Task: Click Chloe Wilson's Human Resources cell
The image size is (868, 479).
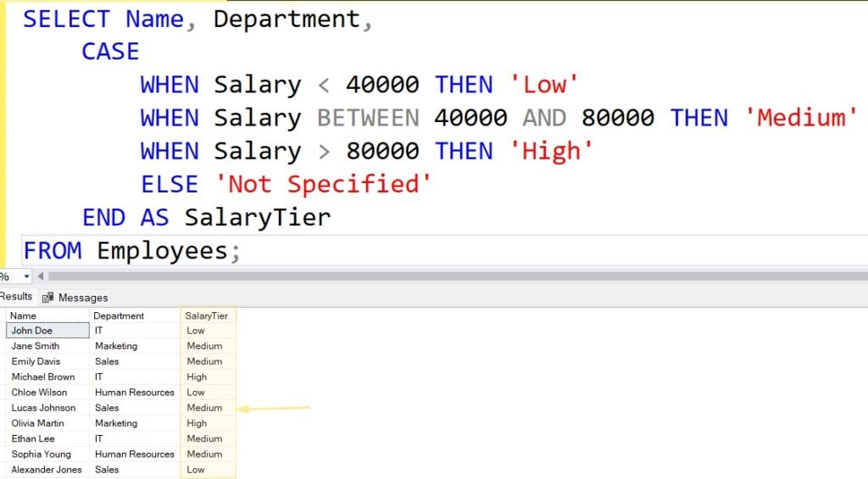Action: [135, 393]
